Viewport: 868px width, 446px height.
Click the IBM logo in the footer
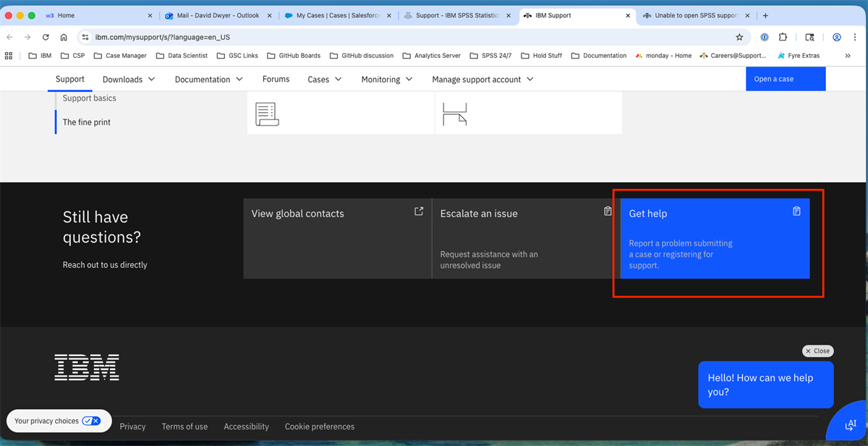click(87, 368)
